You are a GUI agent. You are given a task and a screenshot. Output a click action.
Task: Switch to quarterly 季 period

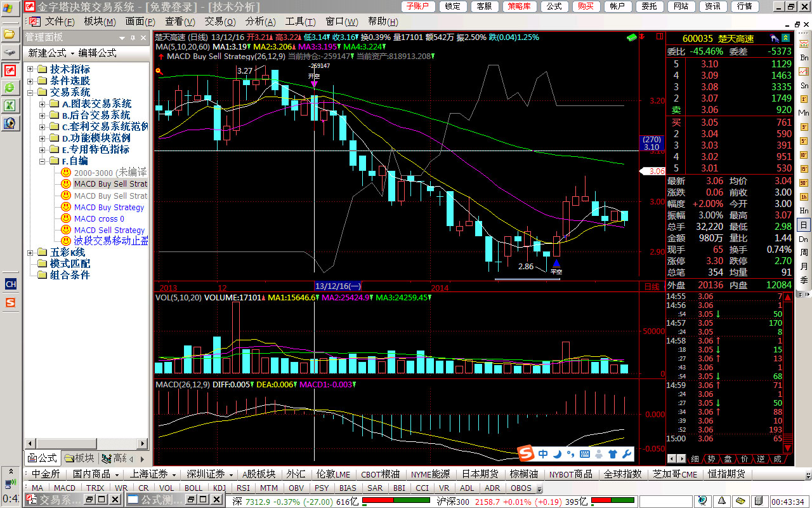point(804,280)
